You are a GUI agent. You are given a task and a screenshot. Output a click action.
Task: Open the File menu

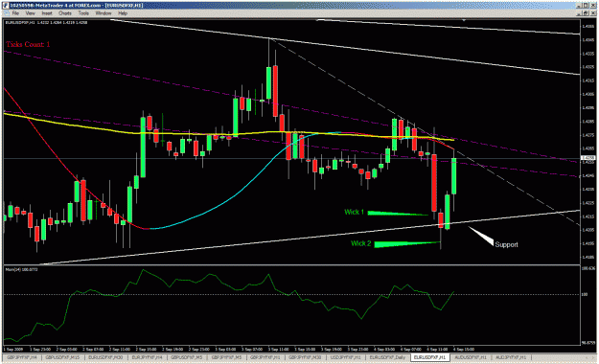(x=15, y=13)
